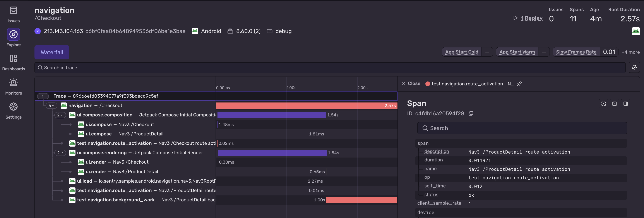Viewport: 644px width, 218px height.
Task: Dock span panel to the bottom layout icon
Action: click(615, 104)
